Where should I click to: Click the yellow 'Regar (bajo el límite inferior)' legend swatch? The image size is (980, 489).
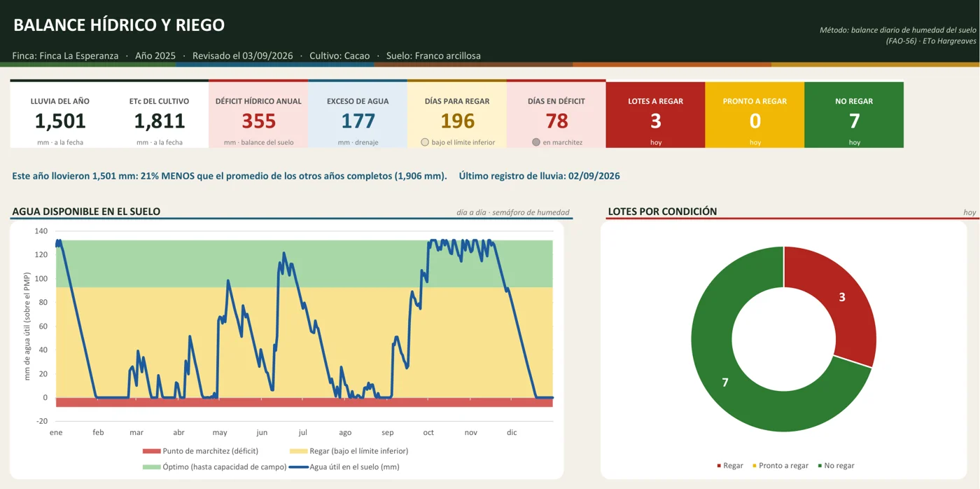(298, 451)
